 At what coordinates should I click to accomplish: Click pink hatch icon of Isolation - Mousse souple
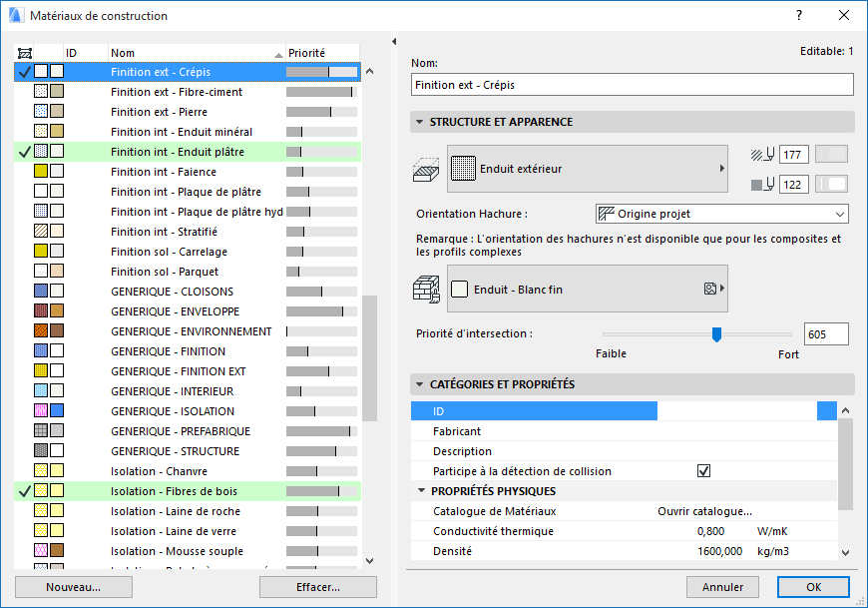[41, 550]
